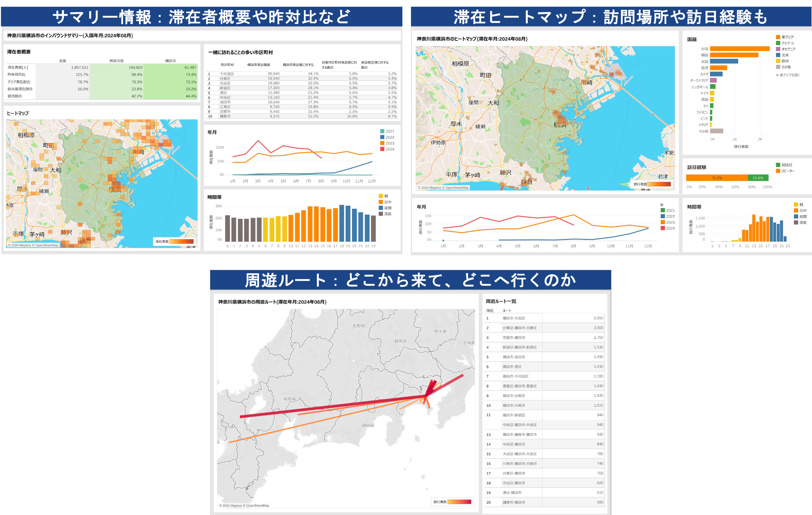The height and width of the screenshot is (515, 812).
Task: Click the OpenStreetMap attribution on right heatmap
Action: pyautogui.click(x=456, y=188)
